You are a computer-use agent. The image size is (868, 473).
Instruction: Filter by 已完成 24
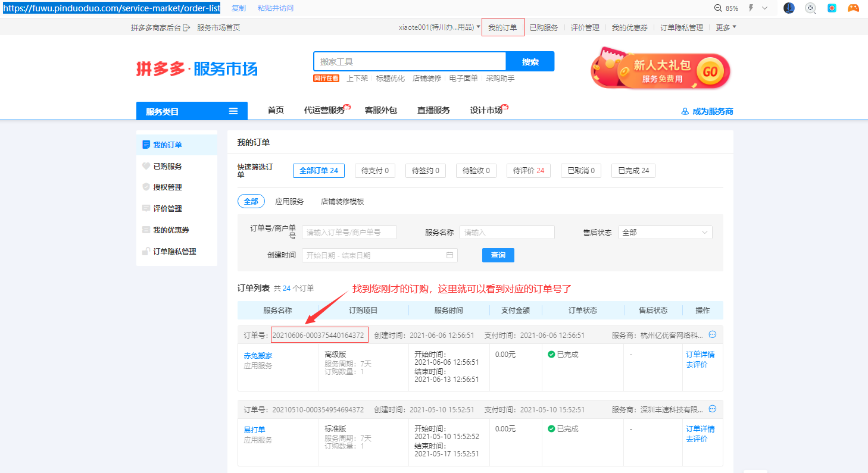click(x=633, y=171)
